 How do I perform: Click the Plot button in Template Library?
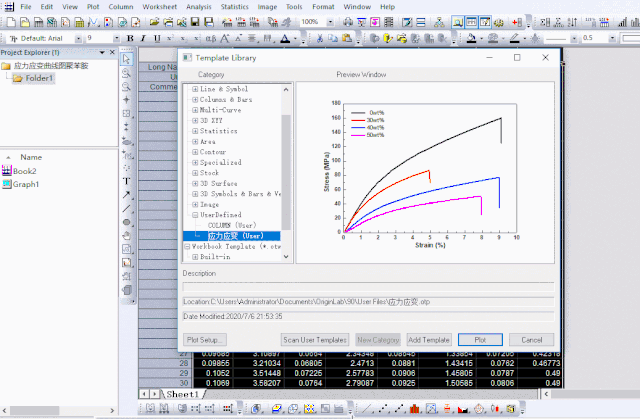point(480,340)
